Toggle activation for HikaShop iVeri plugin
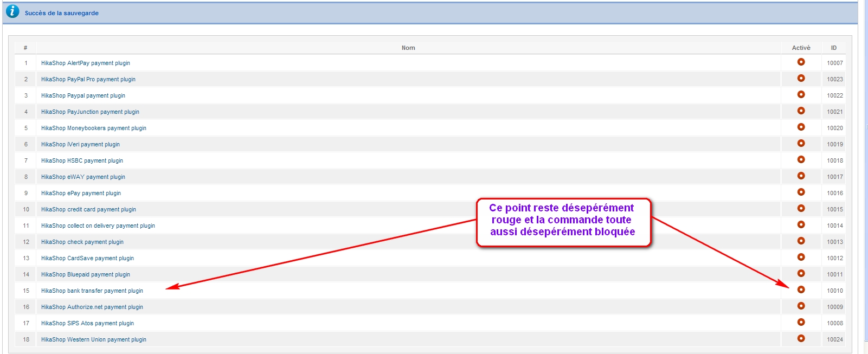 tap(801, 144)
